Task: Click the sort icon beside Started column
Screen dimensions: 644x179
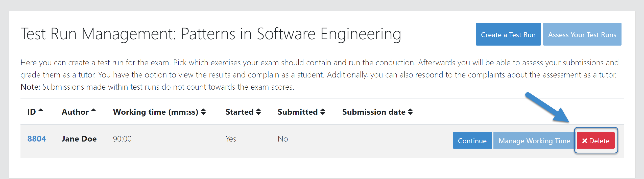Action: [x=258, y=112]
